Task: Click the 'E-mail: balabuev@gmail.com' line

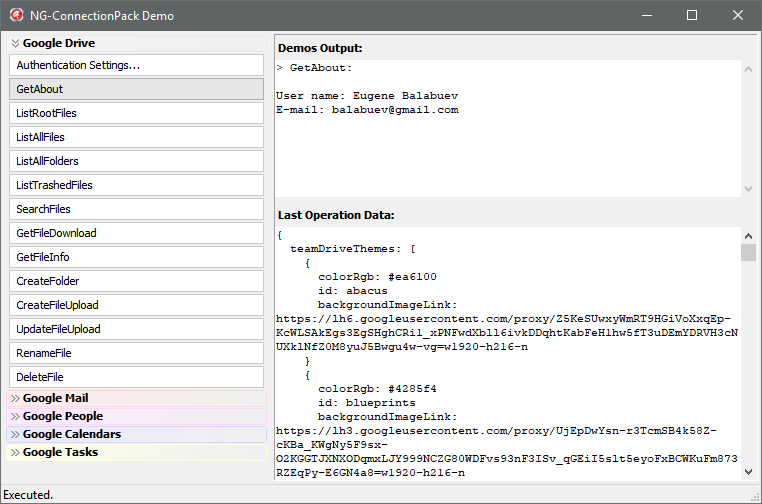Action: click(367, 110)
